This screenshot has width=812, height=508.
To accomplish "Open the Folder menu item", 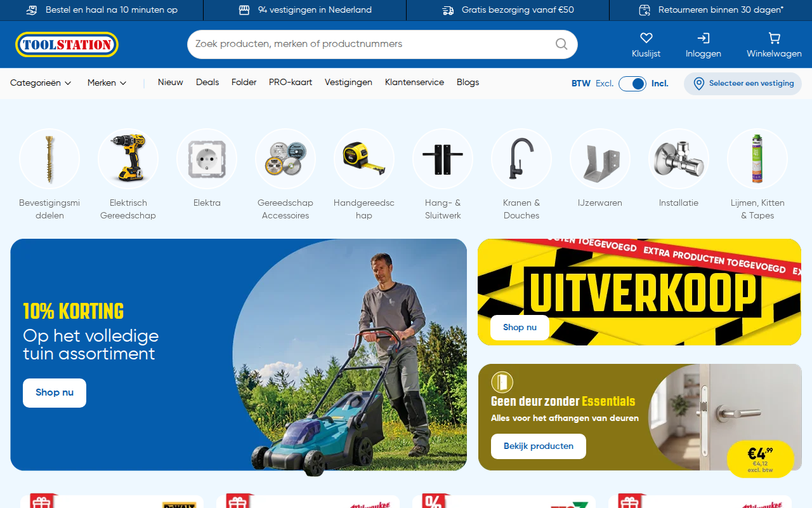I will 244,83.
